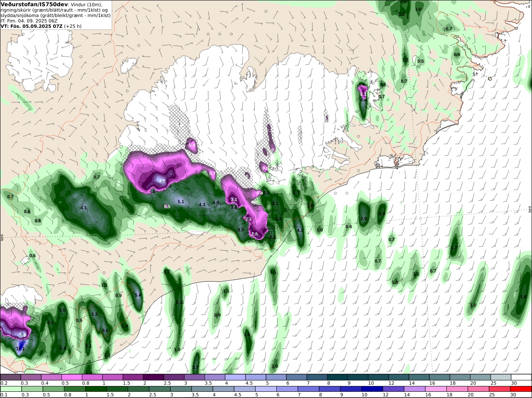This screenshot has height=398, width=532.
Task: Select rain legend swatch starting at 0.1
Action: tap(10, 389)
